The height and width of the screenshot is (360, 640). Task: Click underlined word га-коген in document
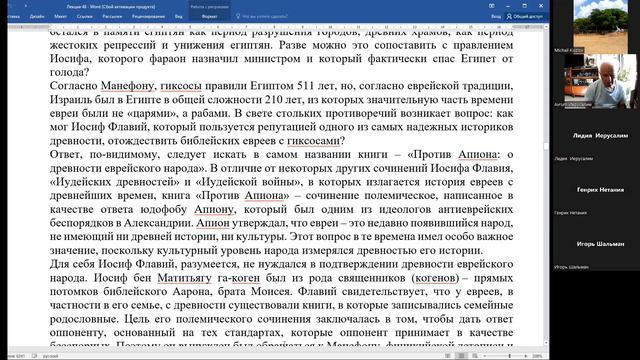[x=239, y=278]
